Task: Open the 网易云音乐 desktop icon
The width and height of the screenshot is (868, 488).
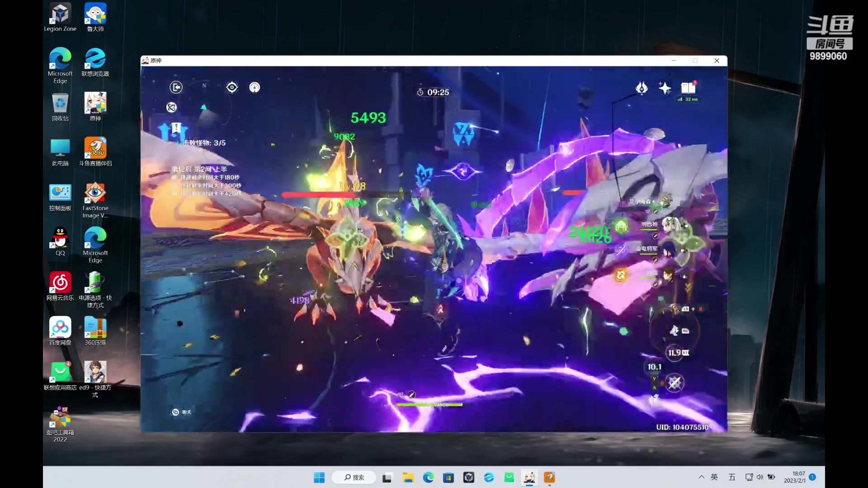Action: (x=60, y=286)
